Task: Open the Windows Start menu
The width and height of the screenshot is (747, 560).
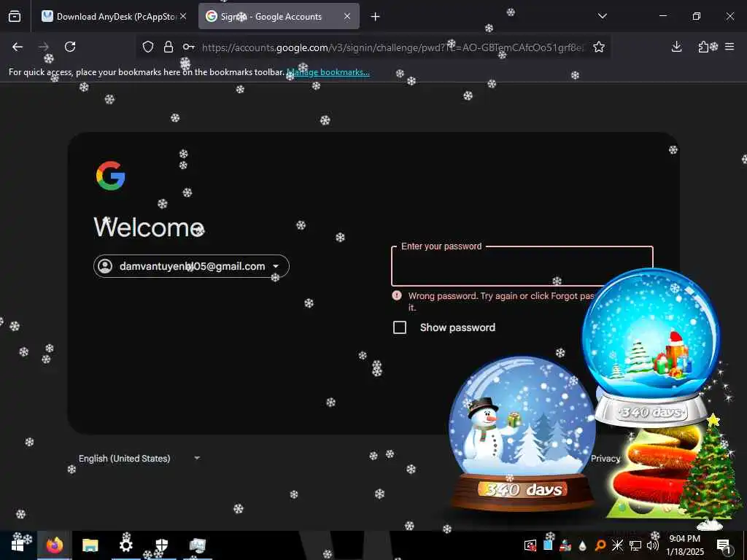Action: click(x=18, y=545)
